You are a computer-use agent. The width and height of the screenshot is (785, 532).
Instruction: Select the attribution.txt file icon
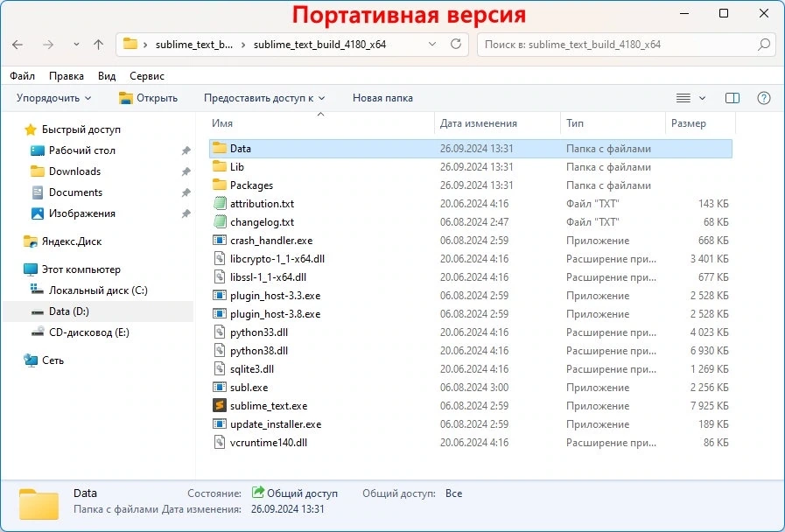(220, 204)
